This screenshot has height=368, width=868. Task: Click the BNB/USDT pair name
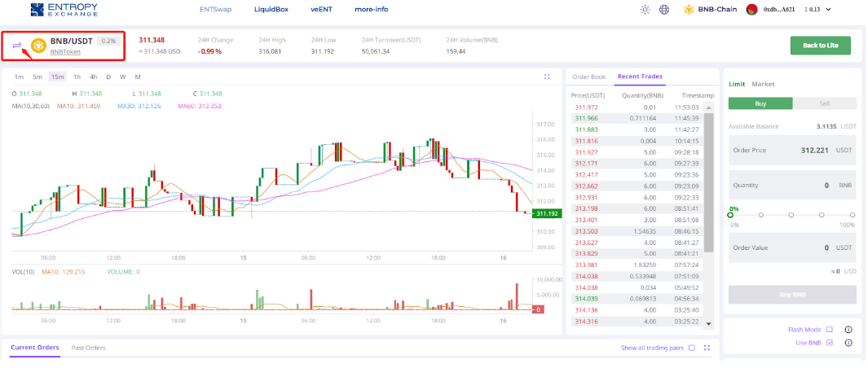72,41
